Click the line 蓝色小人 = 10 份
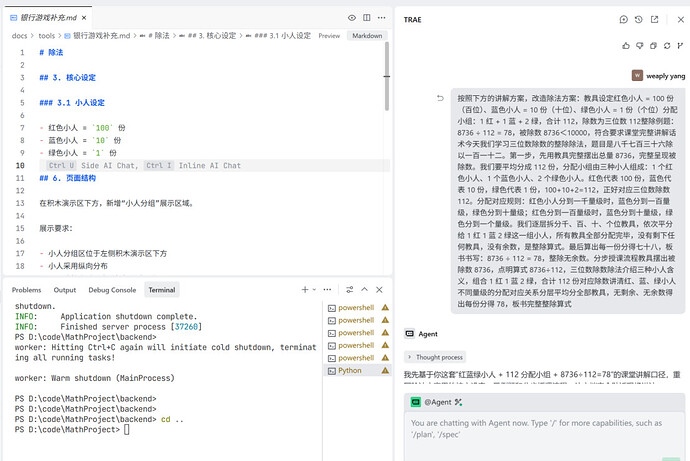The width and height of the screenshot is (690, 461). 80,140
